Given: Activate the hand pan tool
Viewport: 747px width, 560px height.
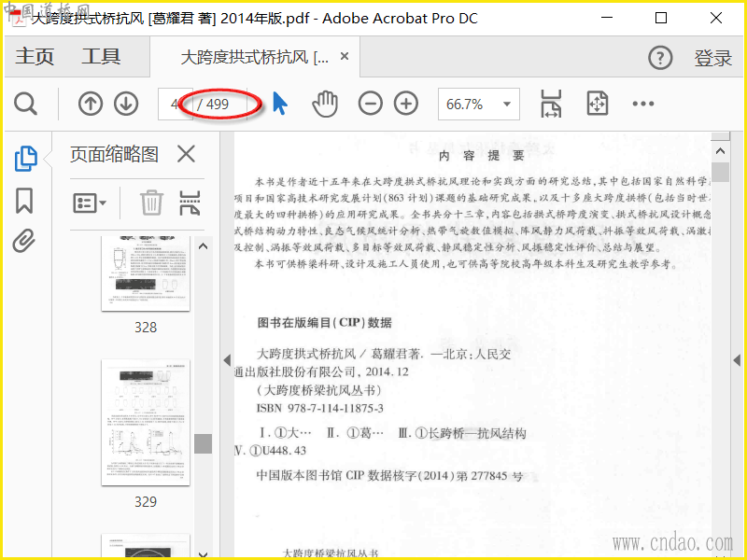Looking at the screenshot, I should 325,104.
